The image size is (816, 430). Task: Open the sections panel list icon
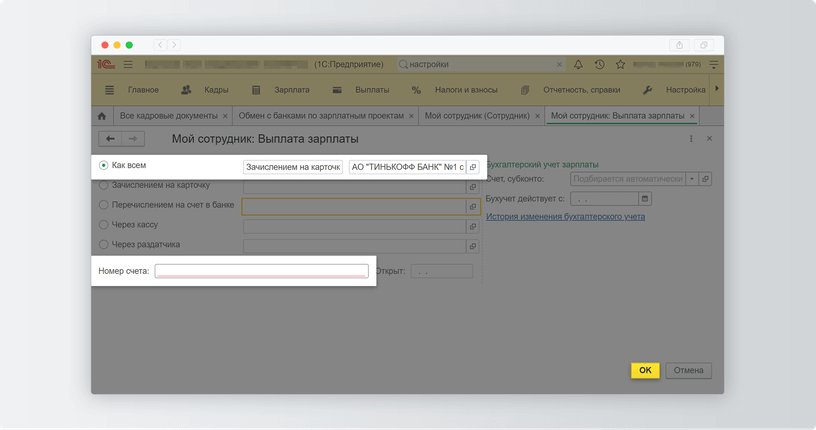click(109, 90)
